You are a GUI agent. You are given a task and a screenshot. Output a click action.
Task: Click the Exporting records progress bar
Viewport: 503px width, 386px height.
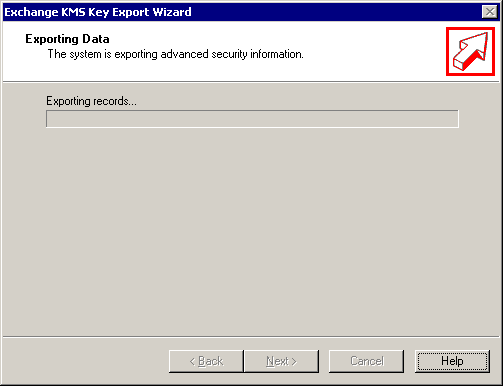point(252,119)
